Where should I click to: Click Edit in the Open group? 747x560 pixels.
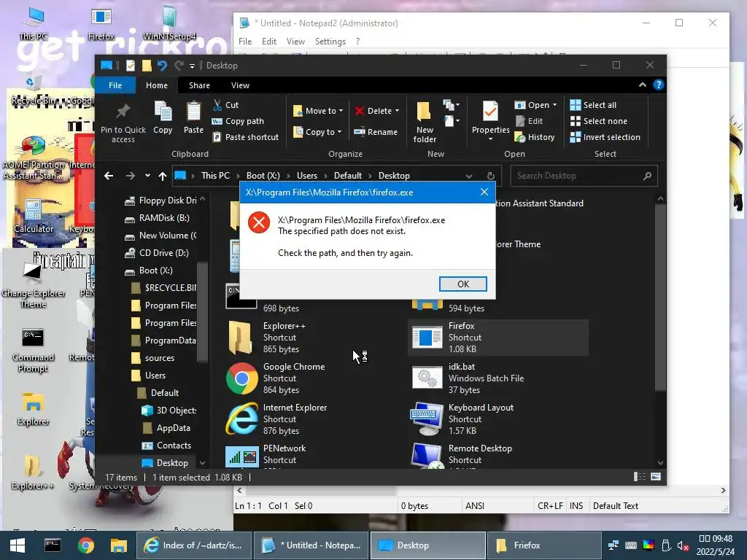pos(530,121)
